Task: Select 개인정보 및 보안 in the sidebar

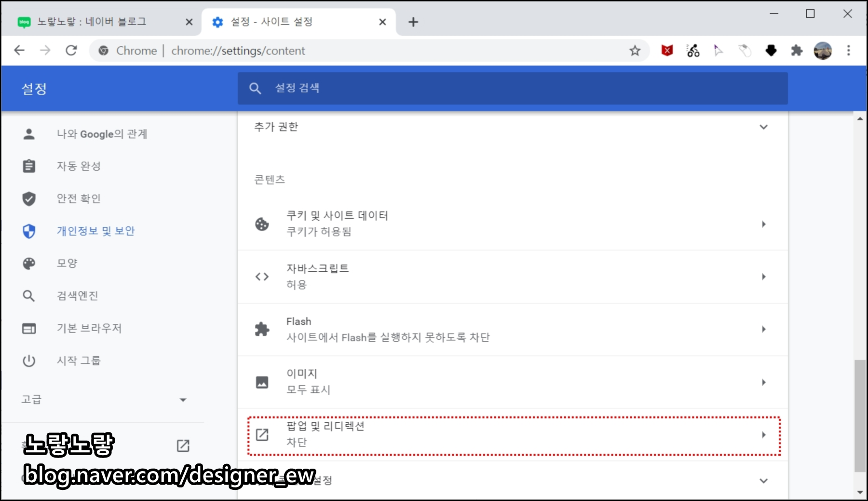Action: [95, 231]
